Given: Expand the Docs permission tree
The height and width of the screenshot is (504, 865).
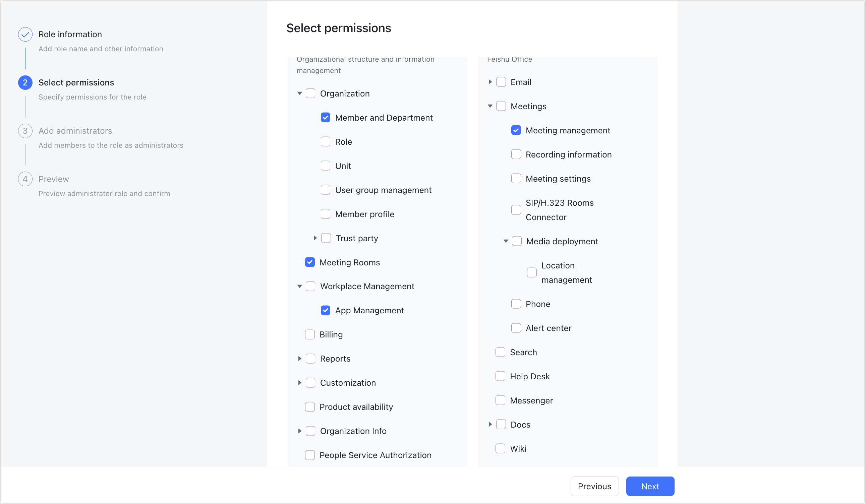Looking at the screenshot, I should point(490,424).
